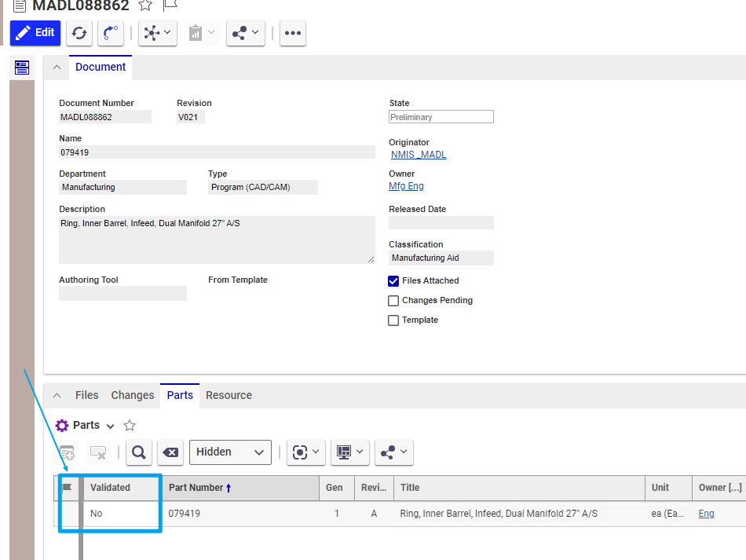Click the favorite star next to MADL088862
This screenshot has width=746, height=560.
point(145,5)
